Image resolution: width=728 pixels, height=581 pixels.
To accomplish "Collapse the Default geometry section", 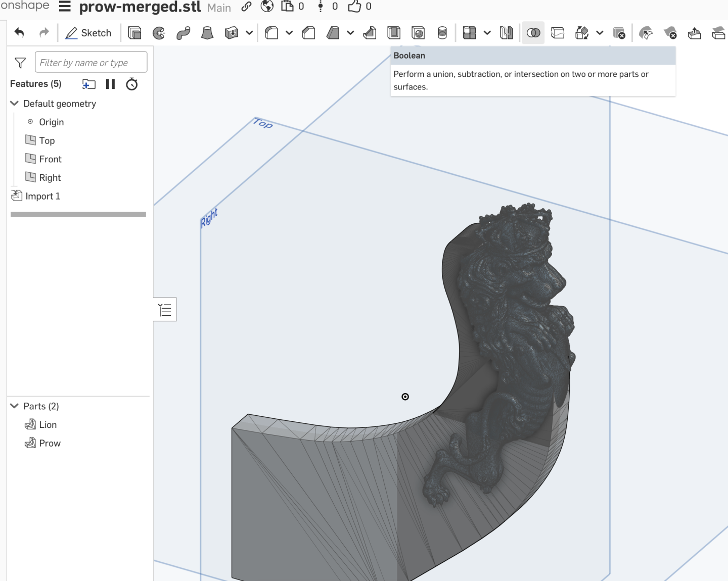I will click(x=14, y=103).
